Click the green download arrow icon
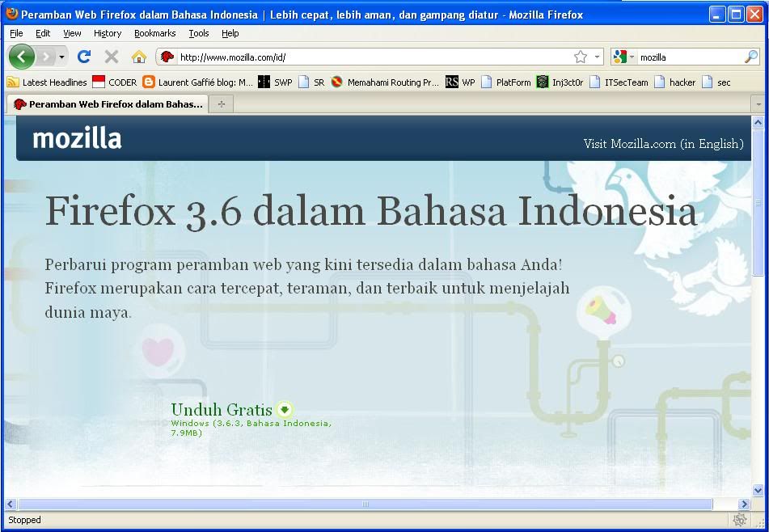The width and height of the screenshot is (769, 532). 285,409
